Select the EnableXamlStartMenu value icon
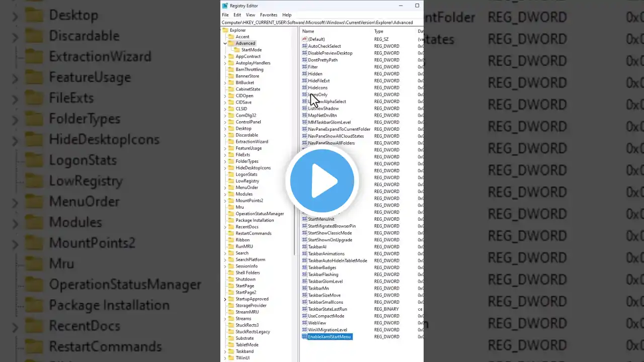Screen dimensions: 644x362 pos(304,337)
